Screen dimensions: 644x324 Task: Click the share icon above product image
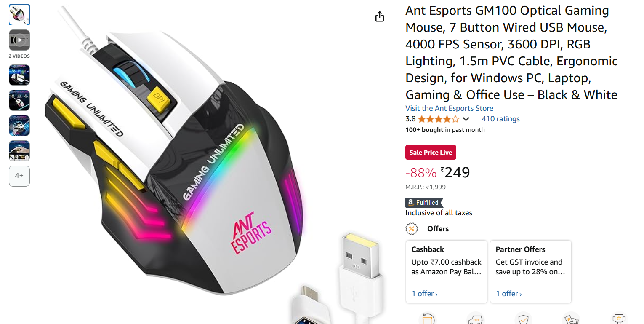pyautogui.click(x=380, y=16)
